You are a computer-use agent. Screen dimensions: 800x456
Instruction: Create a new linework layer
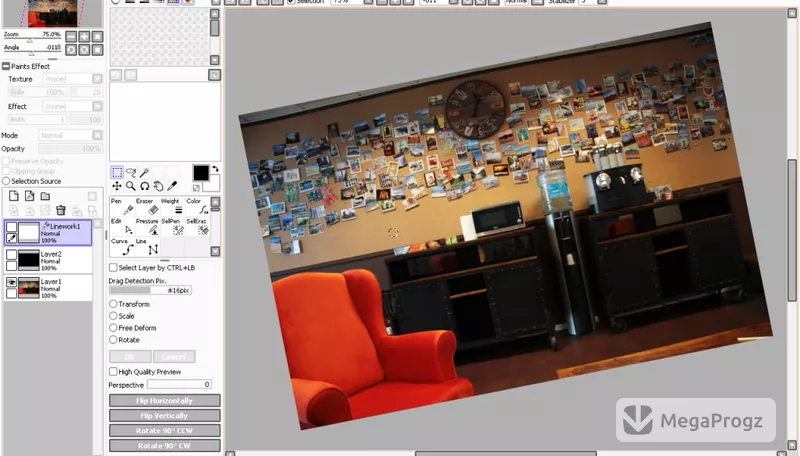[30, 196]
